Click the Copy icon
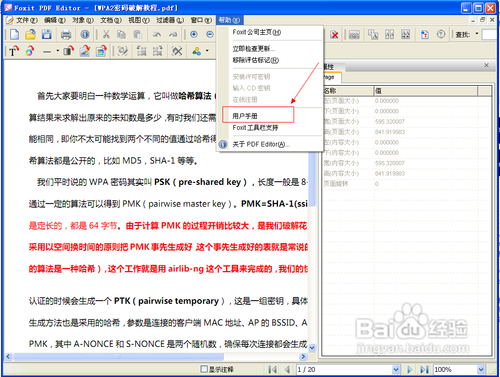This screenshot has height=377, width=500. coord(122,34)
